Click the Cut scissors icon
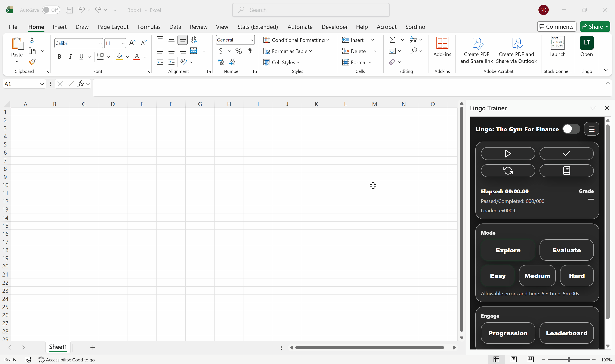Viewport: 615px width, 364px height. (x=32, y=40)
